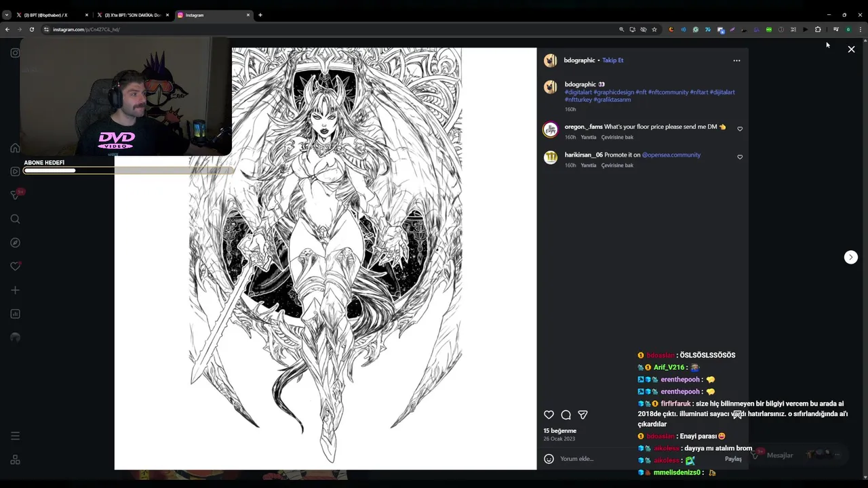868x488 pixels.
Task: Open emoji picker in comment box
Action: tap(549, 459)
